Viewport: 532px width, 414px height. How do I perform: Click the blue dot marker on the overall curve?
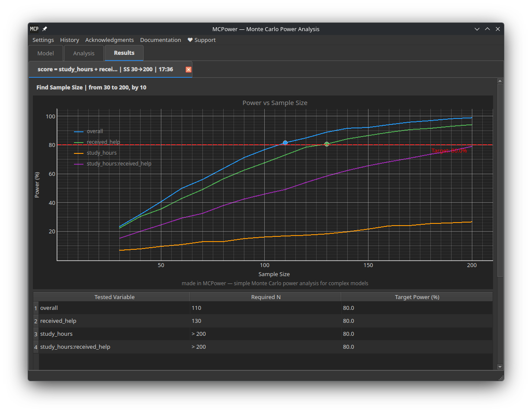(285, 142)
